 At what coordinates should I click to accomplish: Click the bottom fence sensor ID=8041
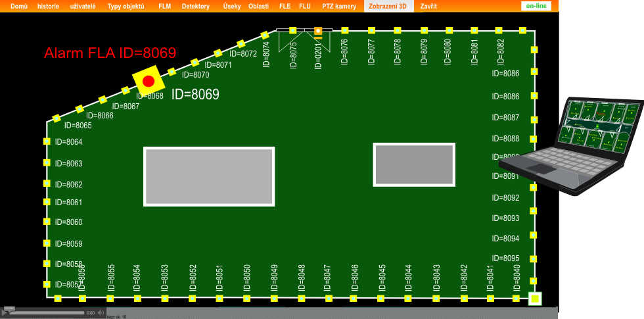[490, 299]
